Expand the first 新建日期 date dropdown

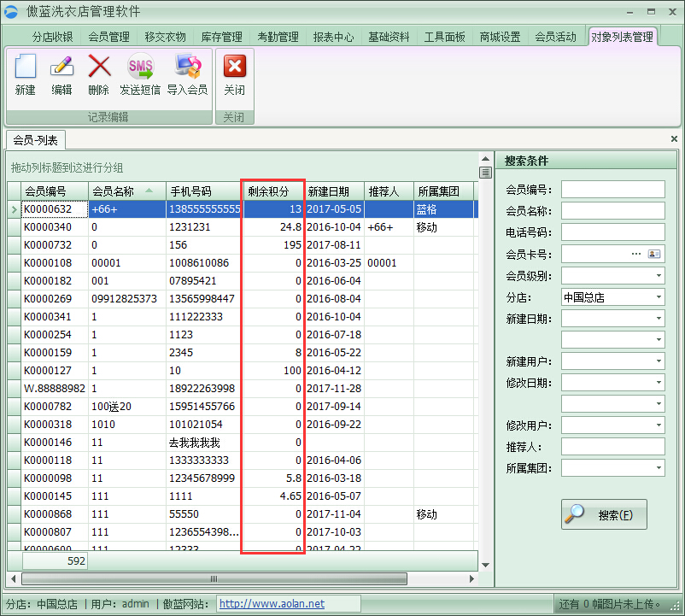tap(659, 319)
